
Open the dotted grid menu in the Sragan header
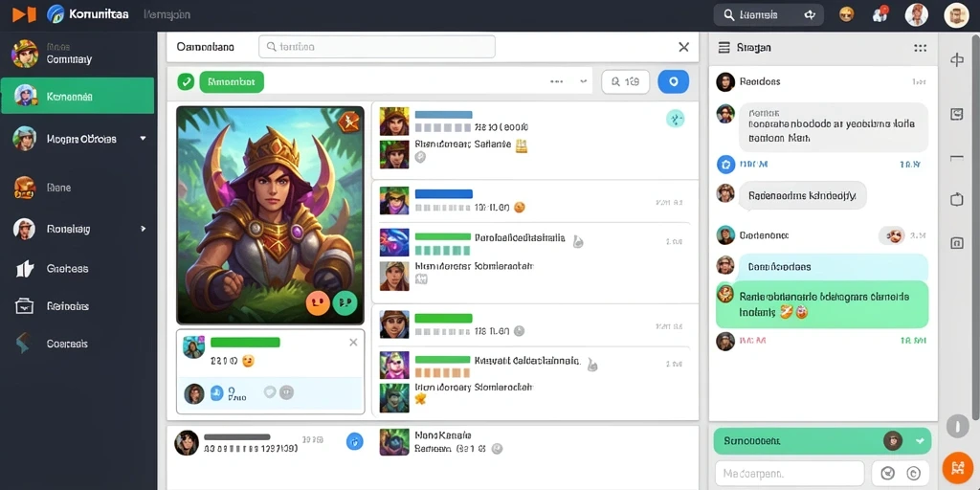point(920,48)
